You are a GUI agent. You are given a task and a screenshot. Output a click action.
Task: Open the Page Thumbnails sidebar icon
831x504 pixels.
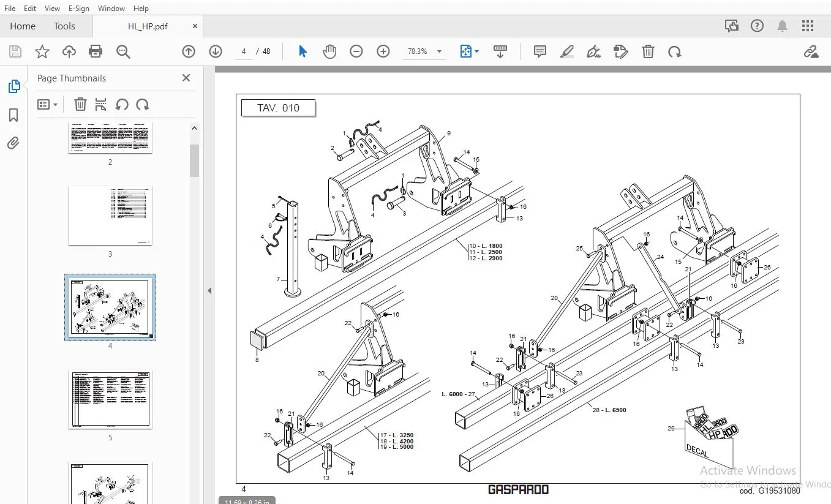(x=13, y=86)
